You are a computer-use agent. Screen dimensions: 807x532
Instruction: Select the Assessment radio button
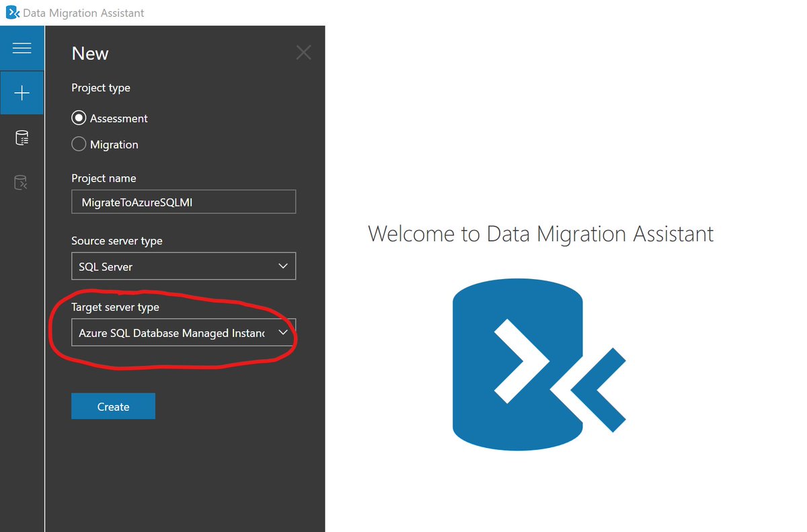click(x=79, y=118)
